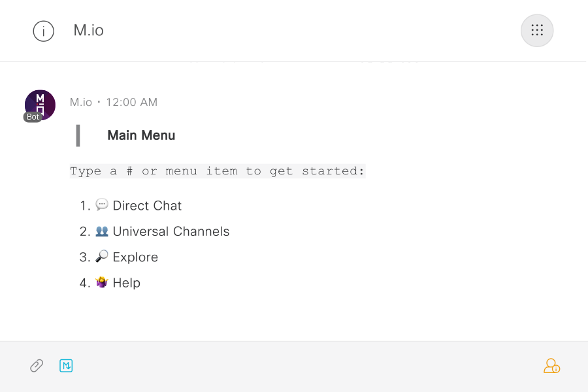The width and height of the screenshot is (588, 392).
Task: Click the gray Bot badge on avatar
Action: click(x=33, y=117)
